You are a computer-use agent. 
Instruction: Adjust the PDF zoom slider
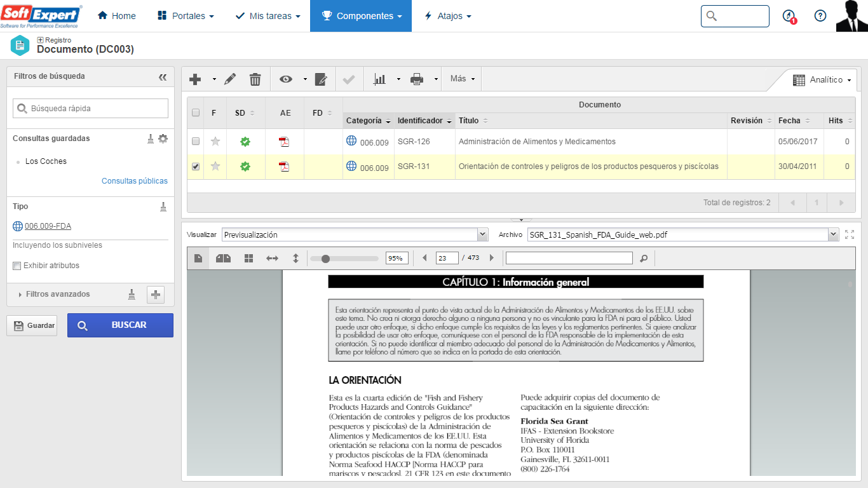pyautogui.click(x=325, y=259)
